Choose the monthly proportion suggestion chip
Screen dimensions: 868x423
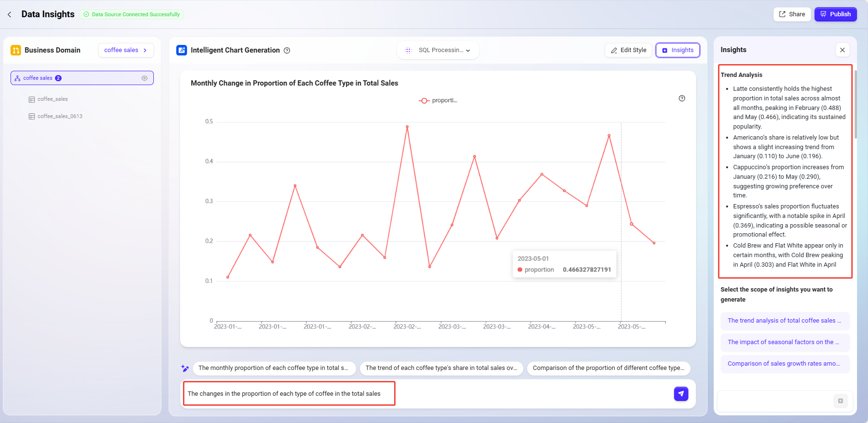274,368
